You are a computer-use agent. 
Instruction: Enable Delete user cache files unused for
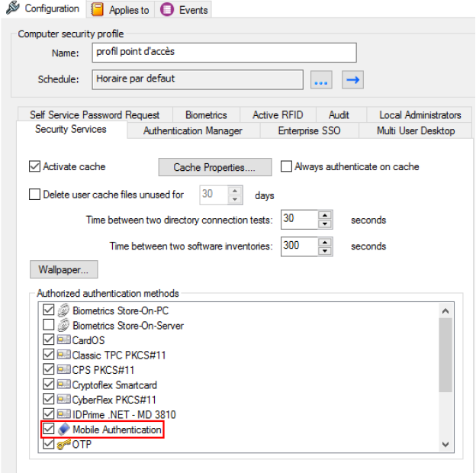pos(34,195)
